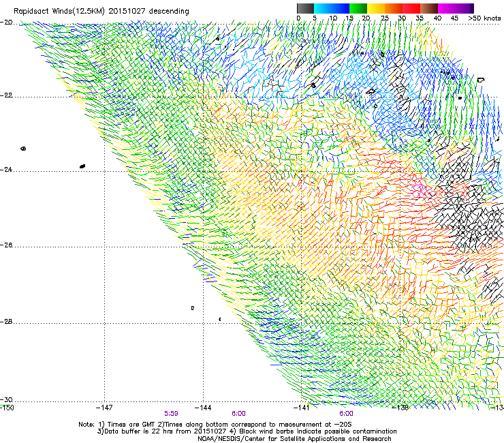Select the '-30' latitude axis label
Viewport: 504px width, 443px height.
click(6, 399)
